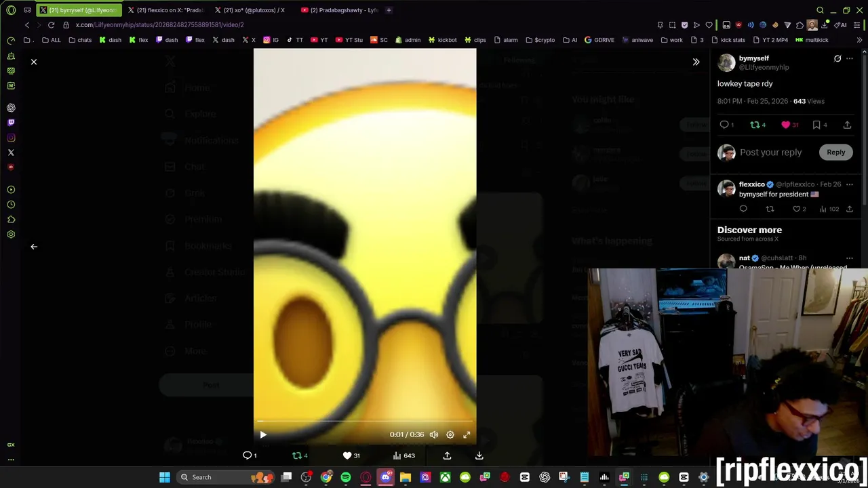Click the address bar URL
This screenshot has height=488, width=868.
coord(159,25)
